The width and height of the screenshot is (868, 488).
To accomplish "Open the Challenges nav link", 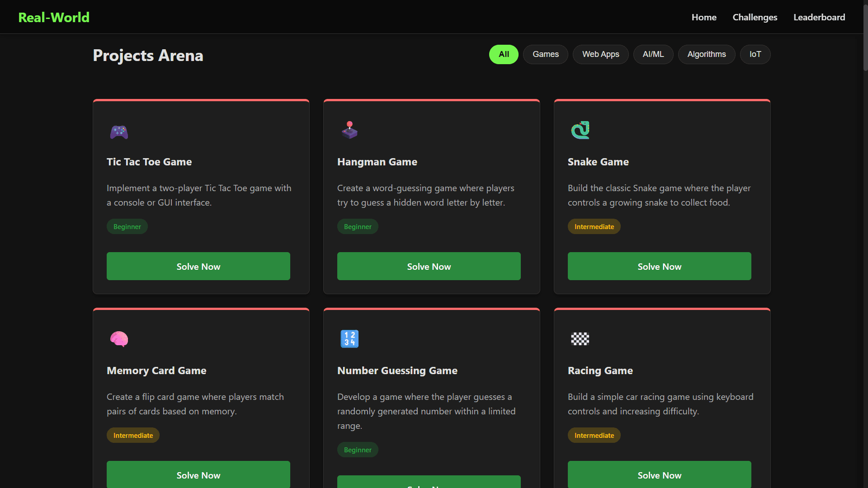I will (x=755, y=17).
